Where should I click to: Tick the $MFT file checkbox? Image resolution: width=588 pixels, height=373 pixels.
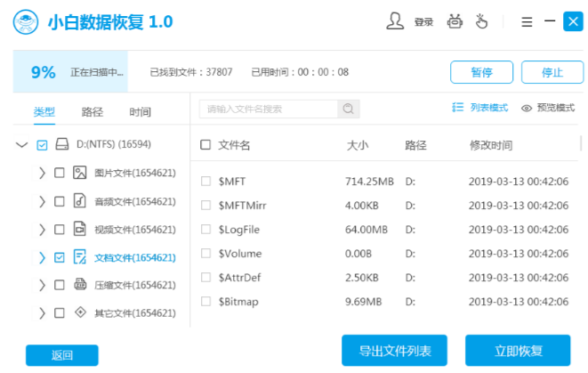coord(206,182)
